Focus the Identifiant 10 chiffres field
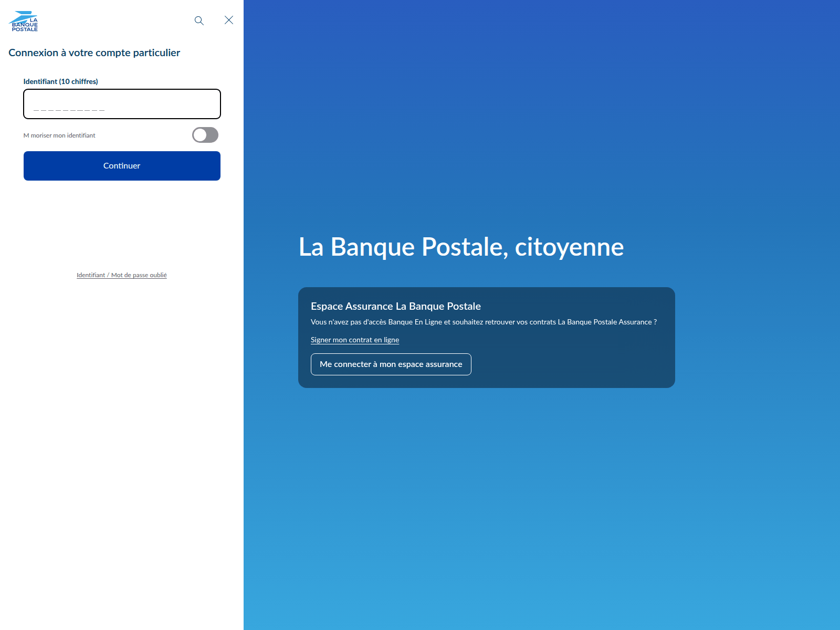 click(122, 104)
